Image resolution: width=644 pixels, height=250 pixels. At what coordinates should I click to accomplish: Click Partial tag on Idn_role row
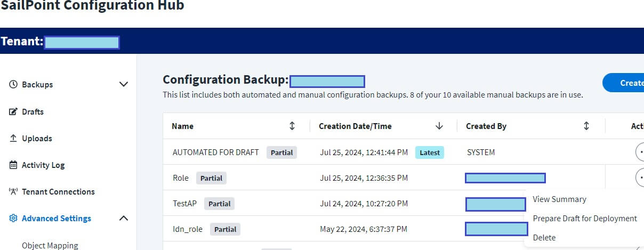[x=226, y=229]
